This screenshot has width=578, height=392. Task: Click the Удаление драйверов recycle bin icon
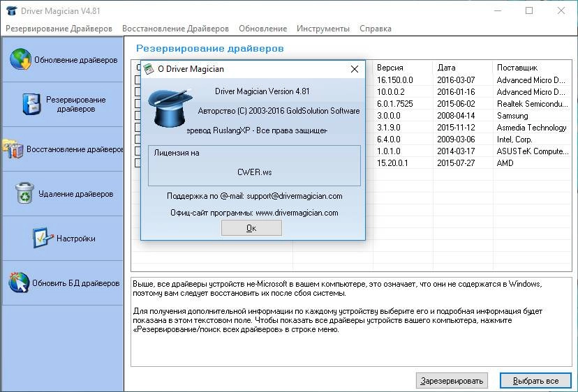24,193
